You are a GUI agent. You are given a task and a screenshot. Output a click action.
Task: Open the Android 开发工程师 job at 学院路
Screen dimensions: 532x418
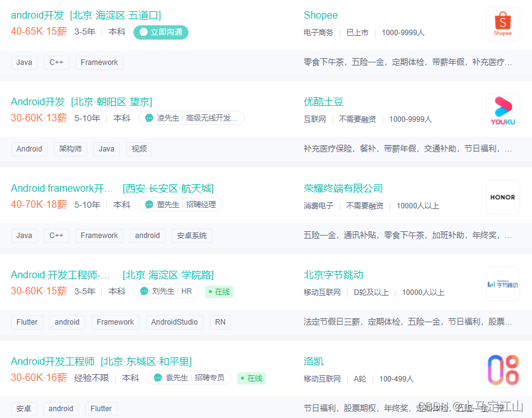coord(112,275)
